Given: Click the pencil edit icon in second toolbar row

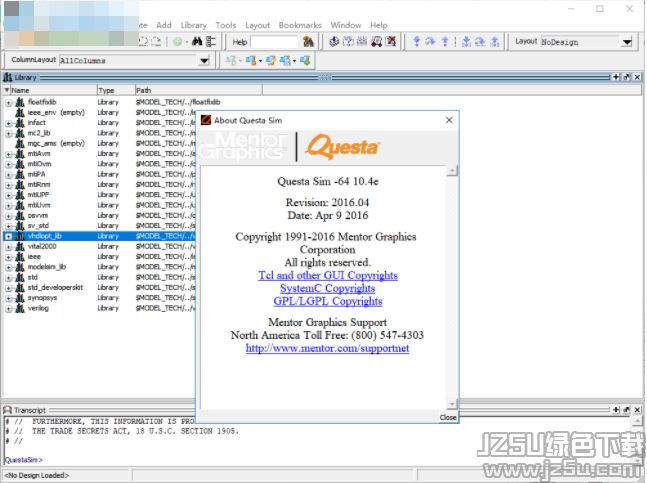Looking at the screenshot, I should 271,61.
